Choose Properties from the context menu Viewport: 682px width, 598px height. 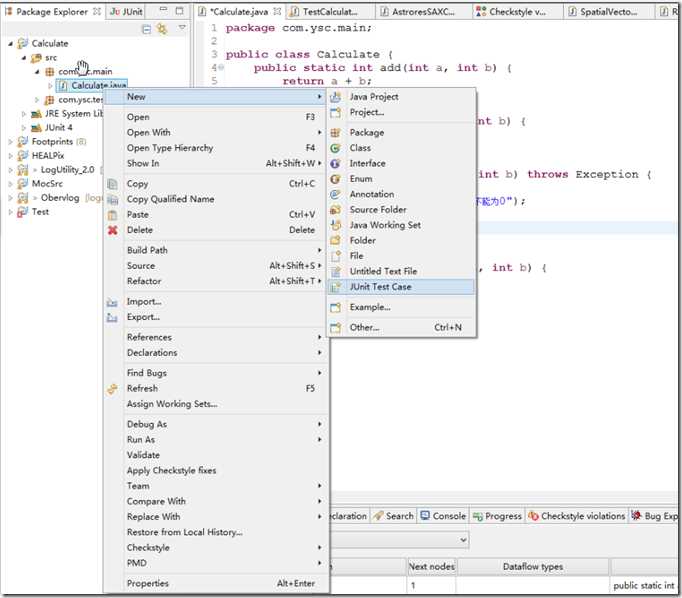148,583
